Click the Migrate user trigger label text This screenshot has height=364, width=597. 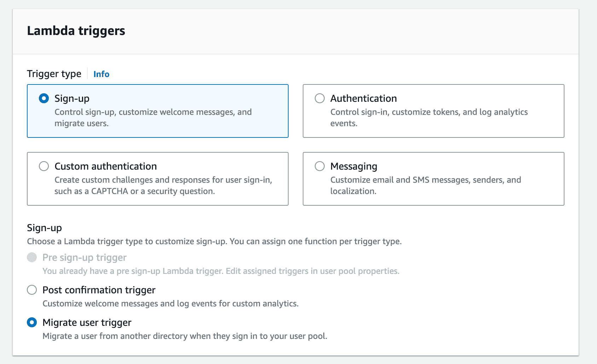point(87,322)
